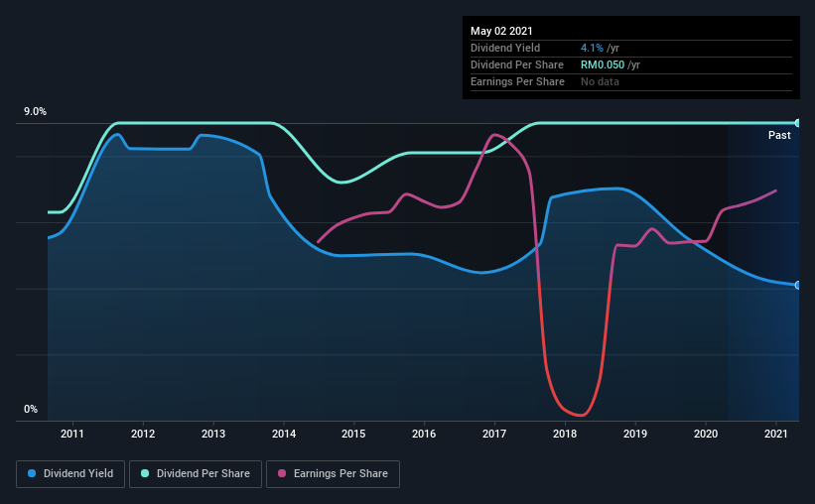Viewport: 815px width, 504px height.
Task: Click the Past label on chart
Action: click(x=779, y=135)
